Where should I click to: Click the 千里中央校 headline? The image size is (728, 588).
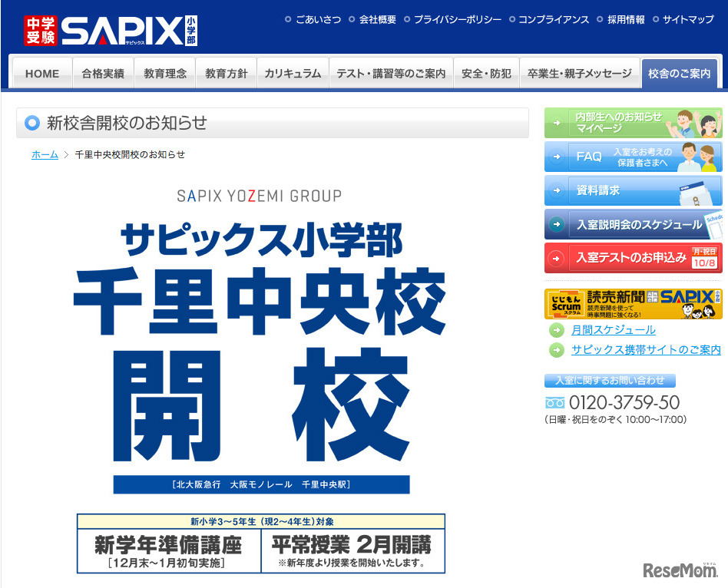(x=260, y=301)
